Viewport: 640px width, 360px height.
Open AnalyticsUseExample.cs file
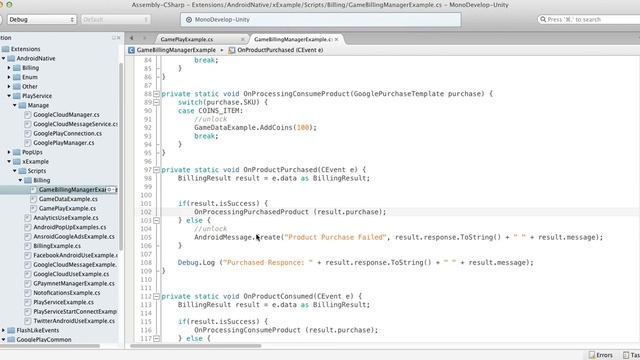[x=66, y=218]
